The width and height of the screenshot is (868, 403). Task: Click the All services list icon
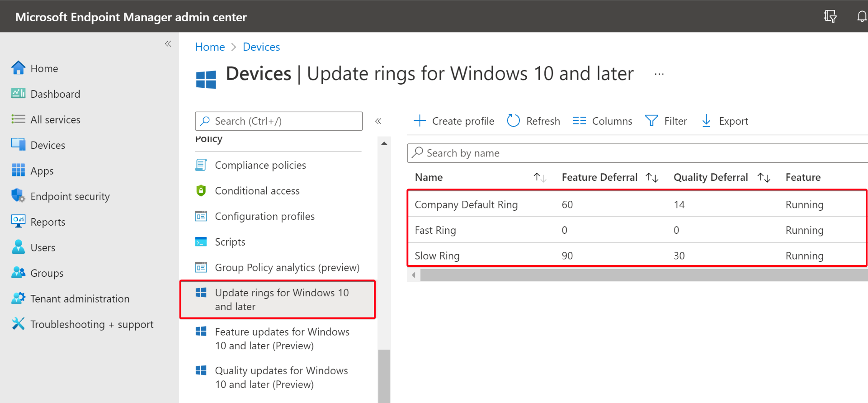[x=18, y=119]
